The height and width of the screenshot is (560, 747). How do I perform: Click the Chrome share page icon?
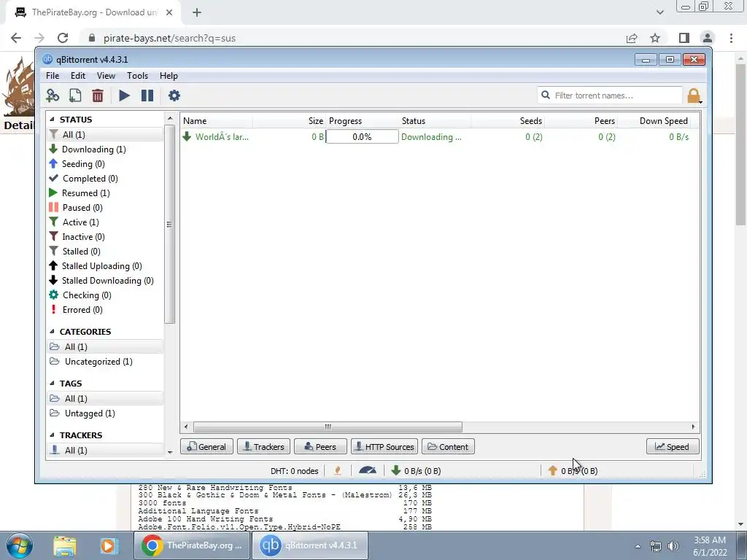coord(632,38)
